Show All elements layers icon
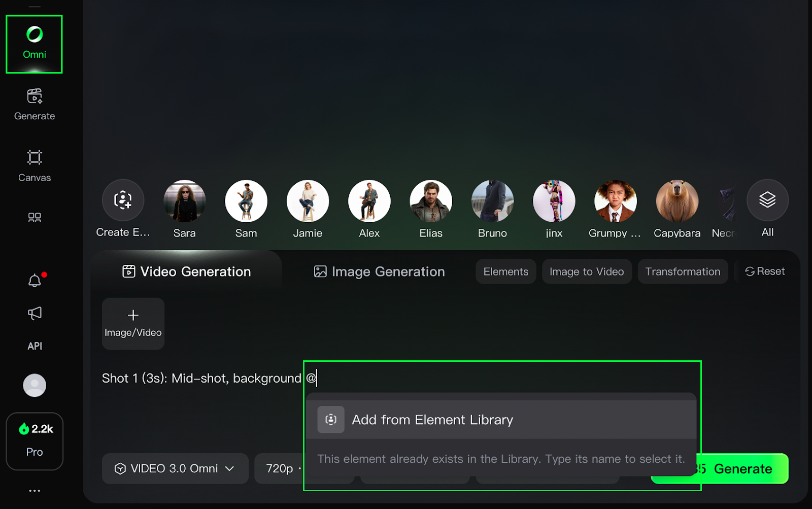This screenshot has width=812, height=509. pyautogui.click(x=767, y=200)
